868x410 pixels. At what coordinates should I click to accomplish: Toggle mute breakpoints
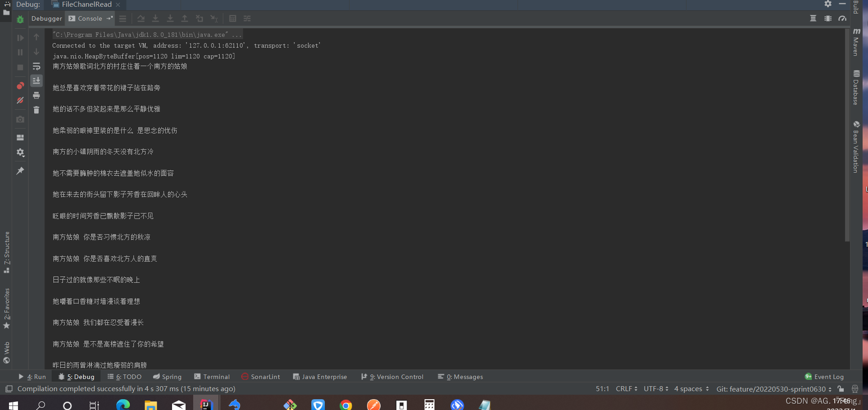pyautogui.click(x=20, y=100)
